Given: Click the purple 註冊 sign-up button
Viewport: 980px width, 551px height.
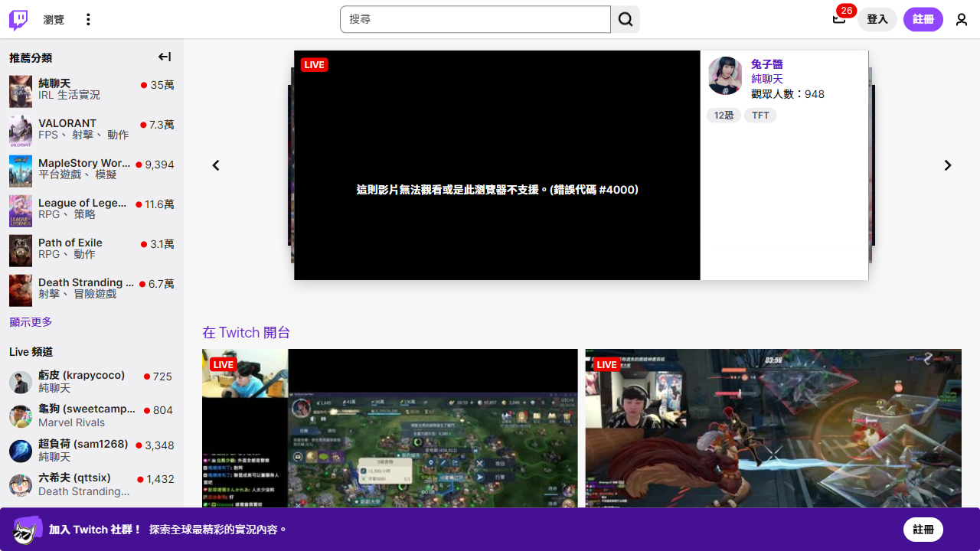Looking at the screenshot, I should click(x=923, y=19).
